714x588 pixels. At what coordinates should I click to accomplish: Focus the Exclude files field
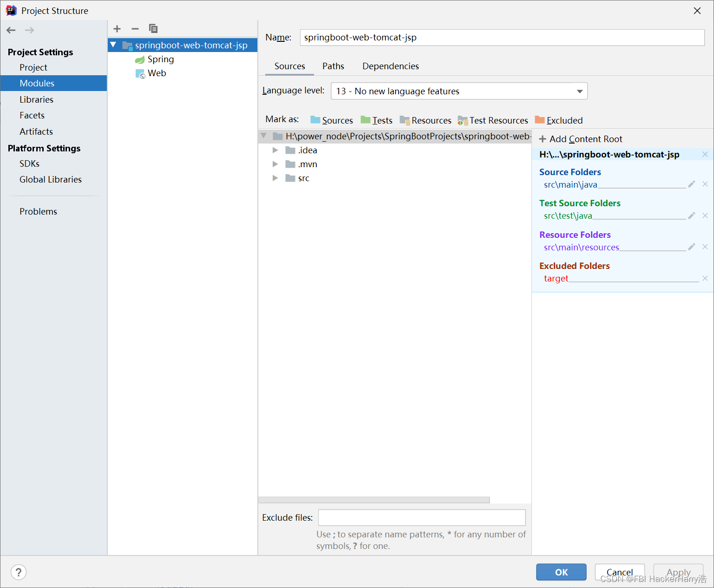(x=422, y=517)
